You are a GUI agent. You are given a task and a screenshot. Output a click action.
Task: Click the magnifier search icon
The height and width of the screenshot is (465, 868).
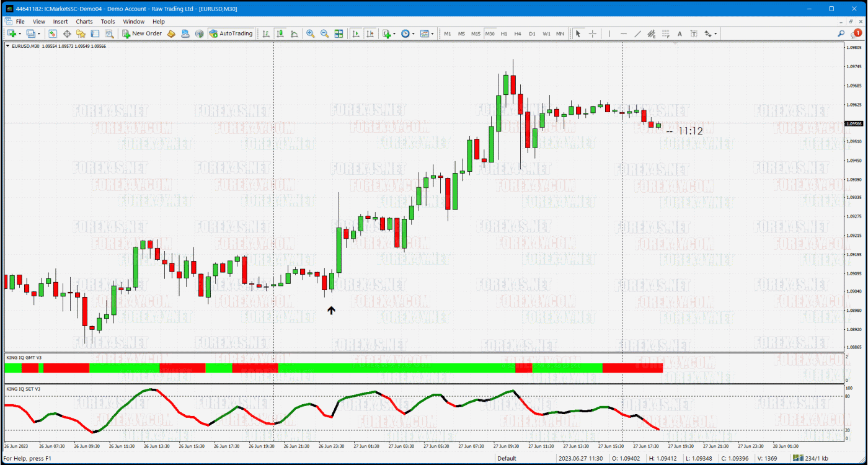pos(842,33)
